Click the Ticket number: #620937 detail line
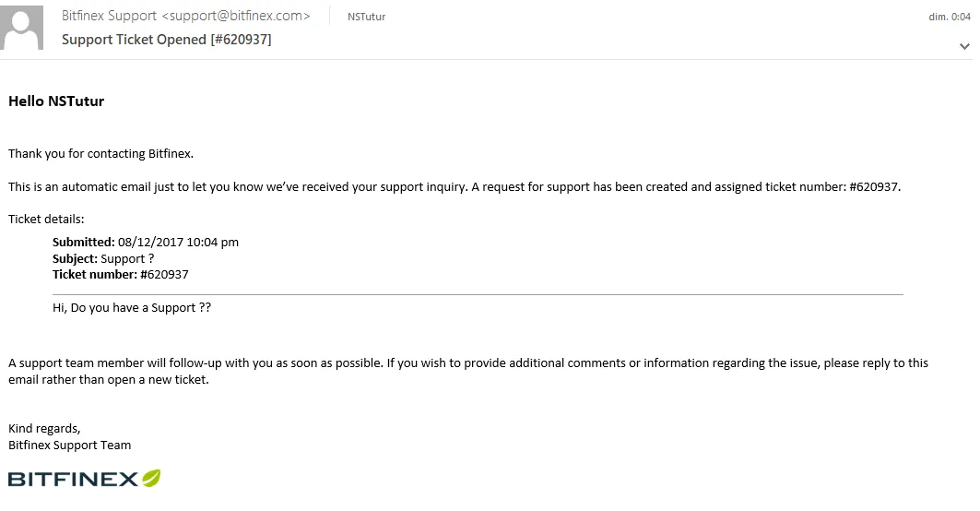The image size is (980, 511). 121,274
